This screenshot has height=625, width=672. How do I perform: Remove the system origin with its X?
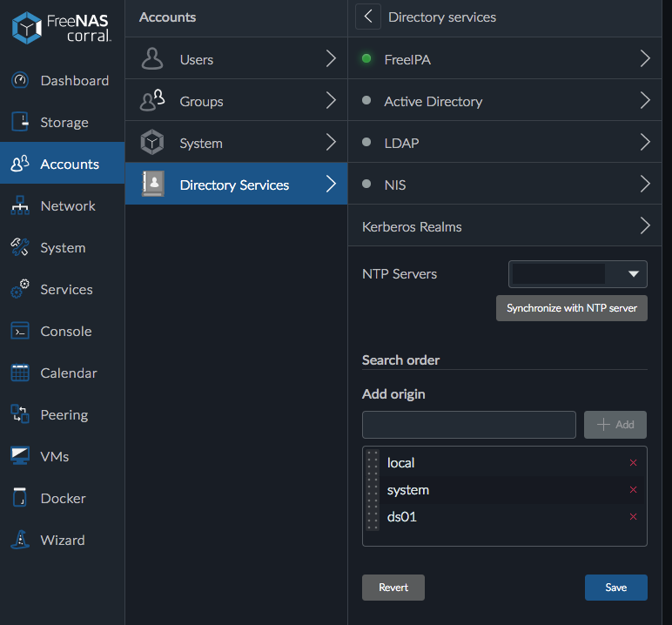click(x=633, y=489)
